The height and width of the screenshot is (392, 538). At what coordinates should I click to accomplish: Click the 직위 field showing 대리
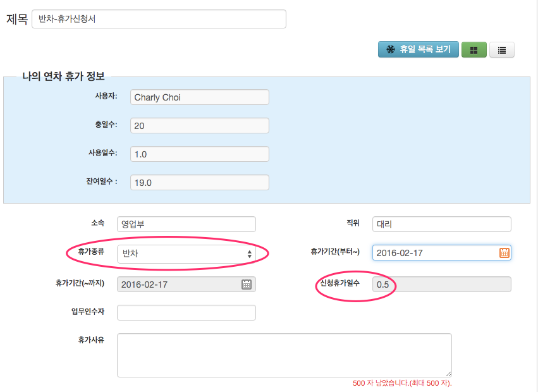tap(441, 224)
